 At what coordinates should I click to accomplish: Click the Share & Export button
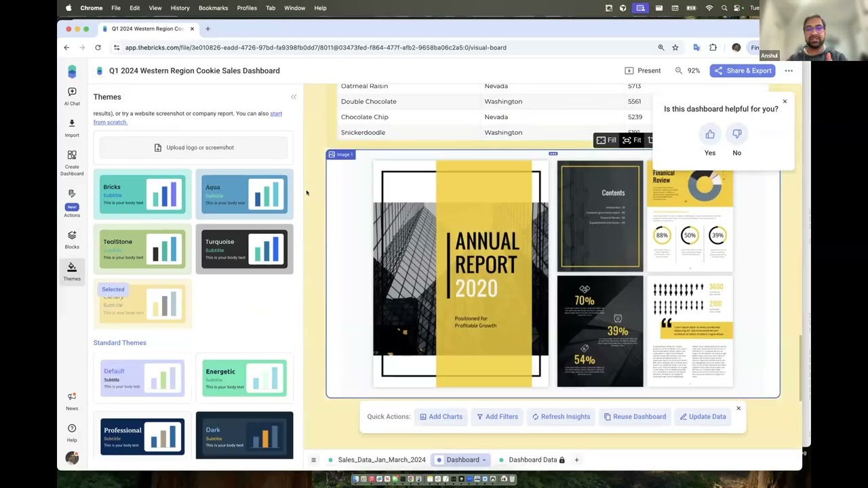(742, 70)
